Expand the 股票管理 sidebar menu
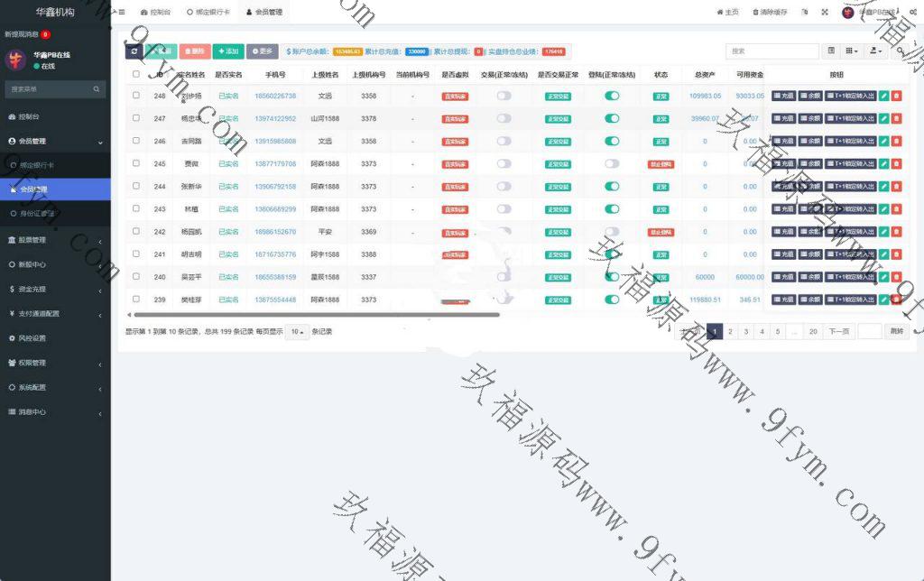Viewport: 924px width, 581px height. point(55,240)
